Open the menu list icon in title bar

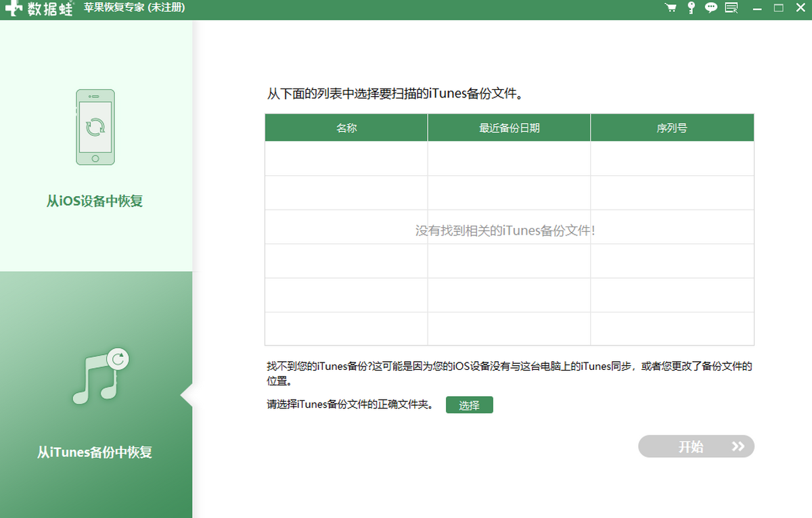click(x=731, y=8)
